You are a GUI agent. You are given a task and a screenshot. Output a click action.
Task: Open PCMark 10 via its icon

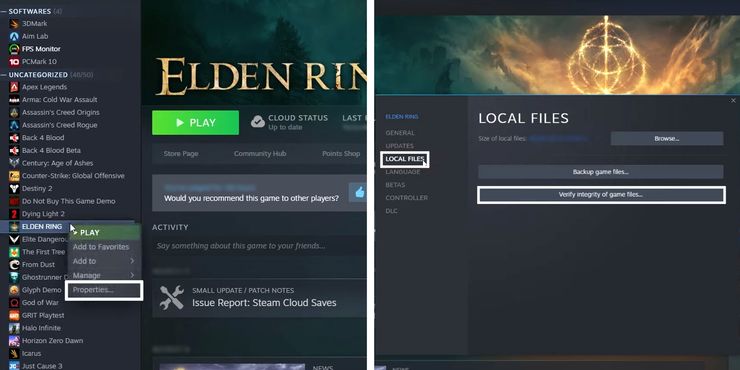point(14,62)
